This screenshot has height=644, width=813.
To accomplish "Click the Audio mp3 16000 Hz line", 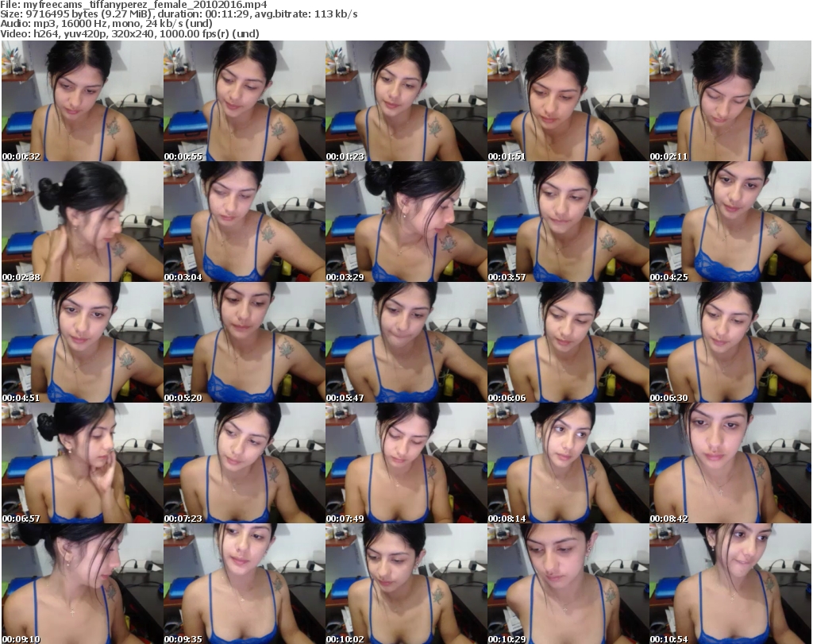I will coord(106,24).
